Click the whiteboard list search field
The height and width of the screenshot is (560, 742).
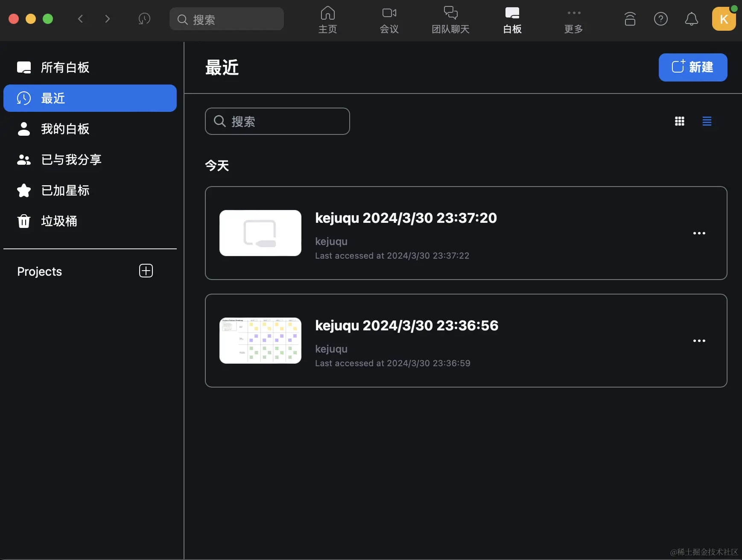click(278, 121)
